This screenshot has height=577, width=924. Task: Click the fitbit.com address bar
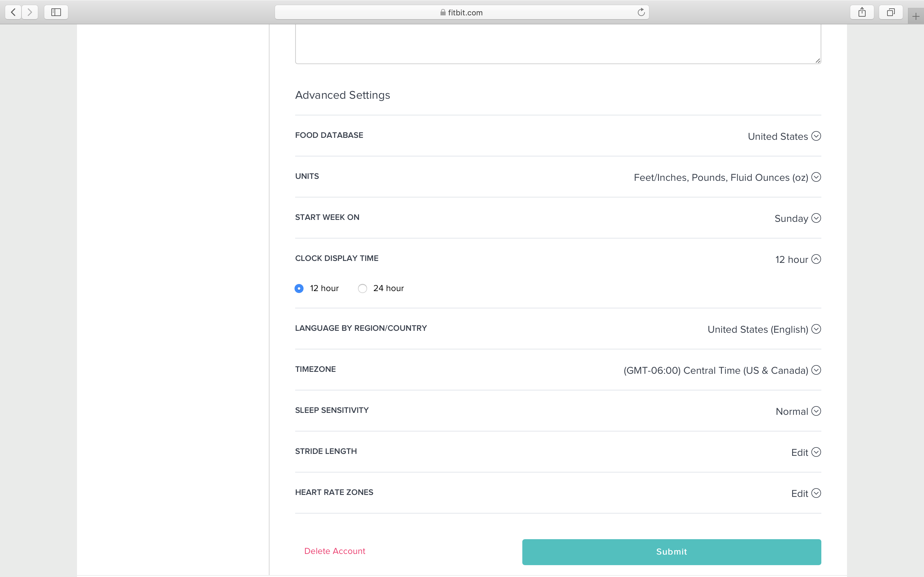(x=462, y=12)
